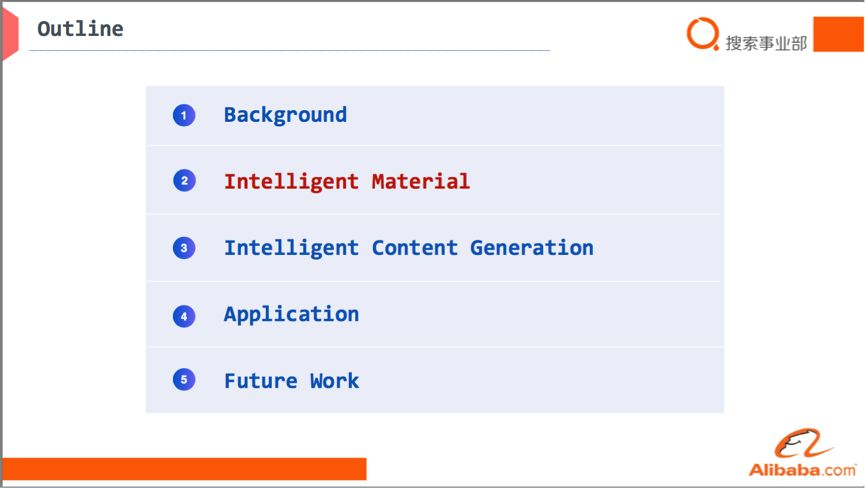Screen dimensions: 865x488
Task: Click the number 2 circle badge
Action: pyautogui.click(x=184, y=181)
